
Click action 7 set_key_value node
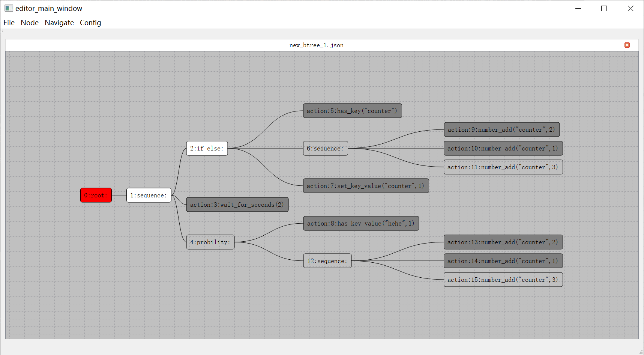pyautogui.click(x=366, y=186)
